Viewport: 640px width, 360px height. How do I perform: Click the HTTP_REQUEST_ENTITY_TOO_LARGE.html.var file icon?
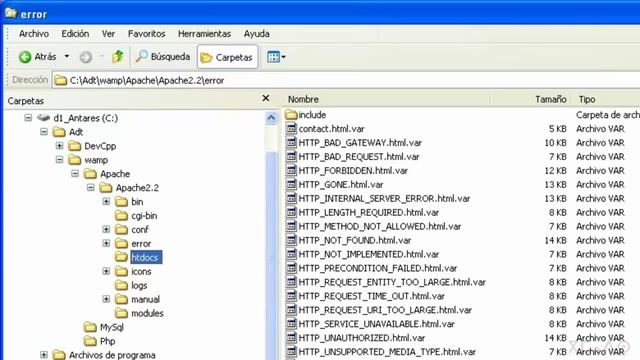pos(291,282)
